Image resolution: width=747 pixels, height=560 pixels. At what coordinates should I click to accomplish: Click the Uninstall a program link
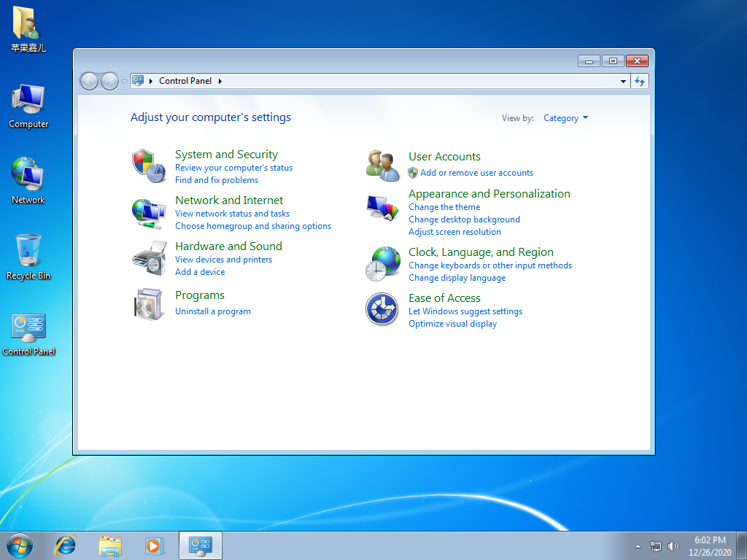click(x=213, y=311)
